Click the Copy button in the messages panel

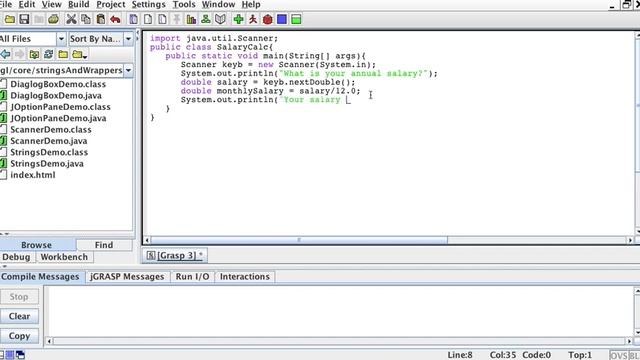point(19,336)
